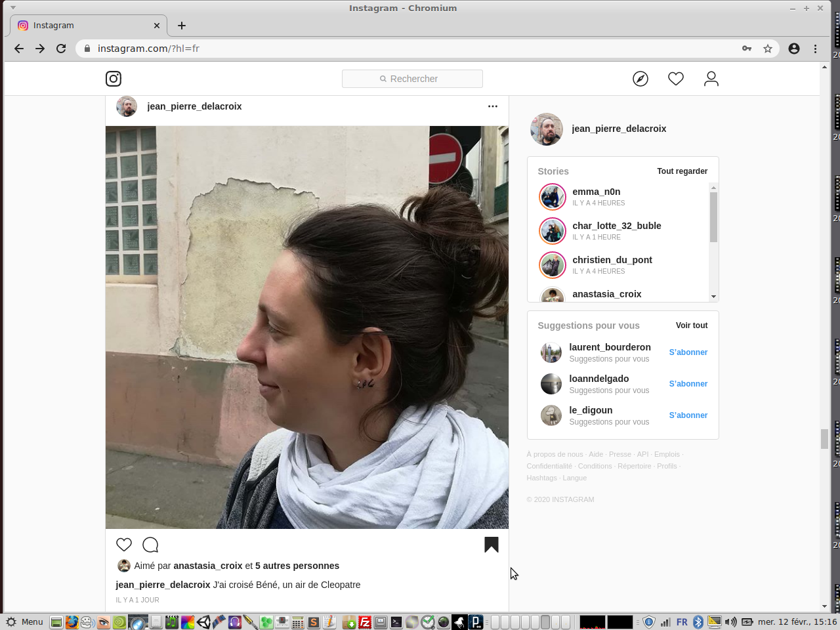This screenshot has height=630, width=840.
Task: Toggle saved bookmark on the post
Action: coord(492,545)
